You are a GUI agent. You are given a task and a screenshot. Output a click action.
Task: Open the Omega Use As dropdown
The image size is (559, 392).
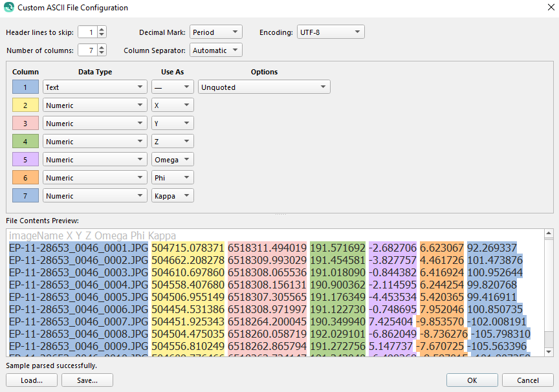pyautogui.click(x=172, y=160)
